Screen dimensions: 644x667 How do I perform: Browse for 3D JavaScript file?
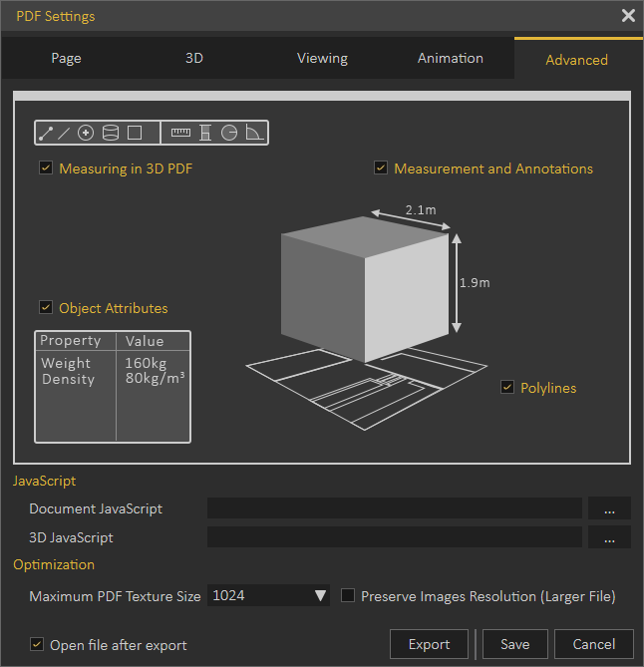[x=609, y=537]
